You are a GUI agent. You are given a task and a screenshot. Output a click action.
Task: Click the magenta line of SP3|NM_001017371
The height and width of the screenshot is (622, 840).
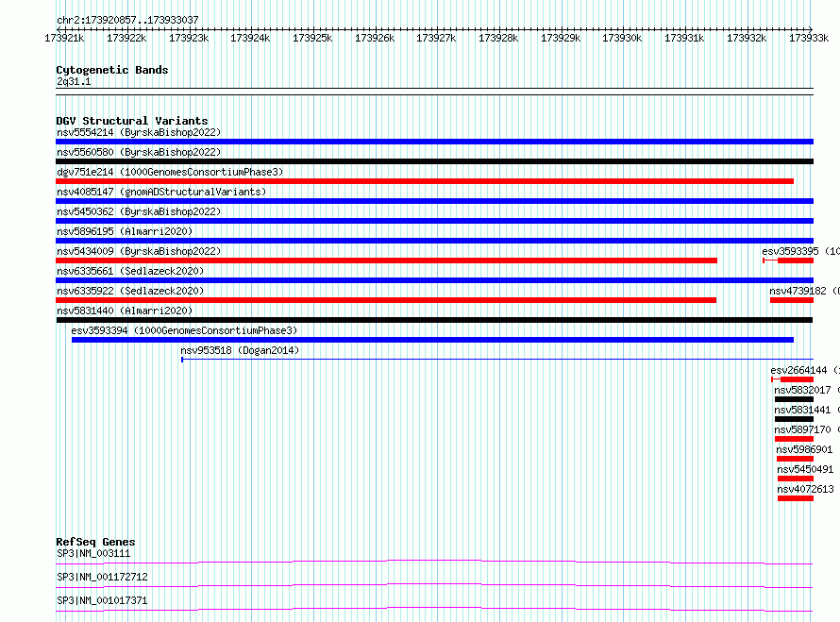[434, 609]
